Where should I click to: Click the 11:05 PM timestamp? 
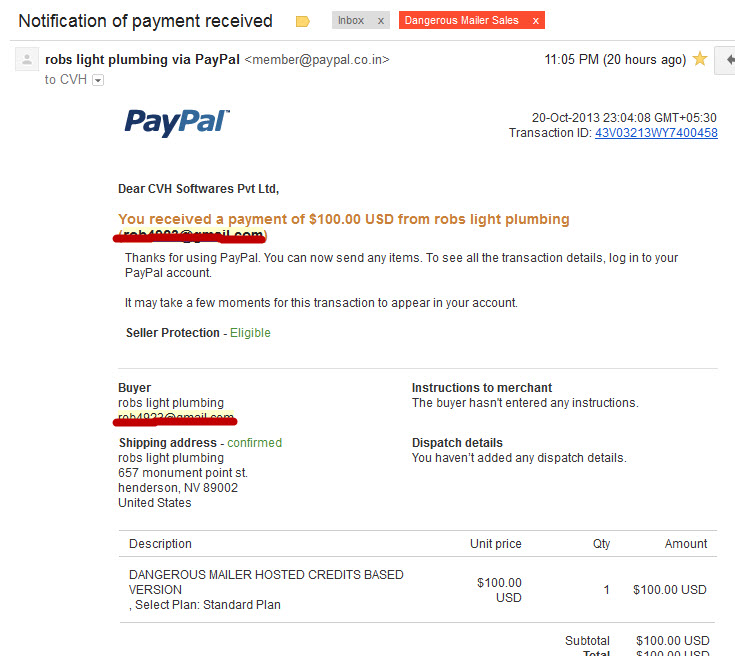point(615,60)
